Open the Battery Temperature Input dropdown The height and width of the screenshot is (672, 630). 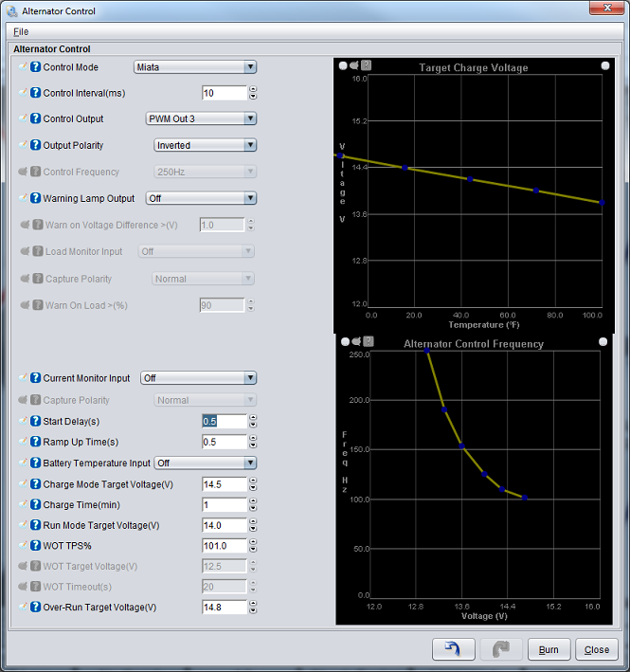206,463
